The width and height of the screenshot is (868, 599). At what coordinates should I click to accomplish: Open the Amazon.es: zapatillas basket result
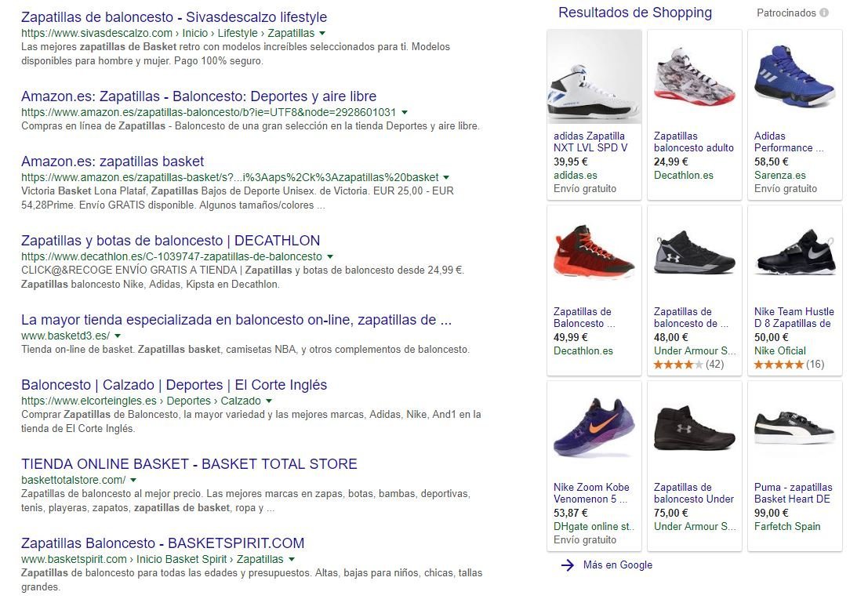click(112, 162)
